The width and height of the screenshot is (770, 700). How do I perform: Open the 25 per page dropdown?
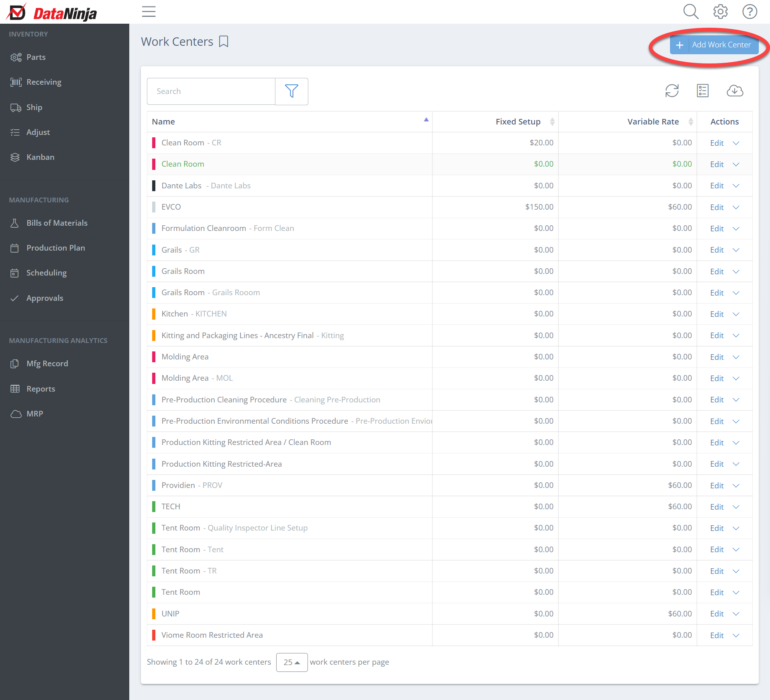point(292,662)
